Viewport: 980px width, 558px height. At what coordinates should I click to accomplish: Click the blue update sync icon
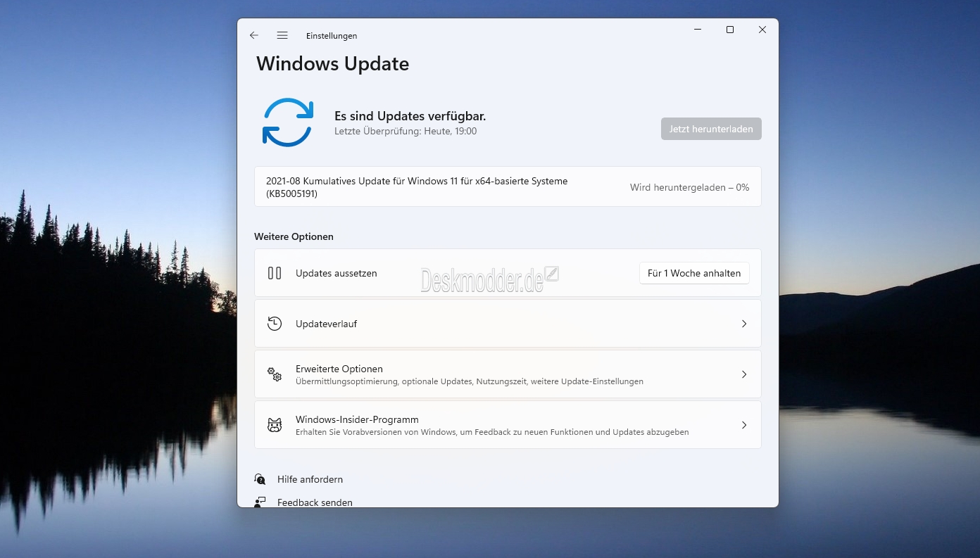pyautogui.click(x=287, y=122)
